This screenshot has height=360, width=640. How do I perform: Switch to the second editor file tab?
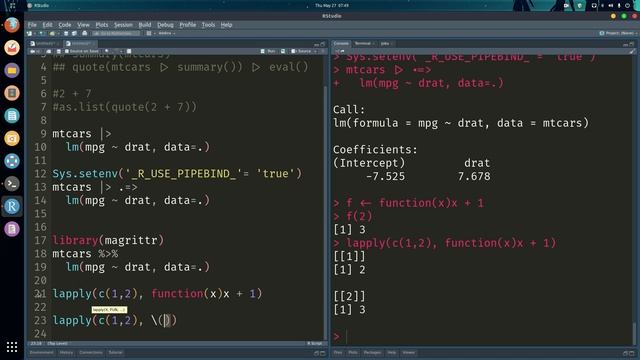click(80, 44)
